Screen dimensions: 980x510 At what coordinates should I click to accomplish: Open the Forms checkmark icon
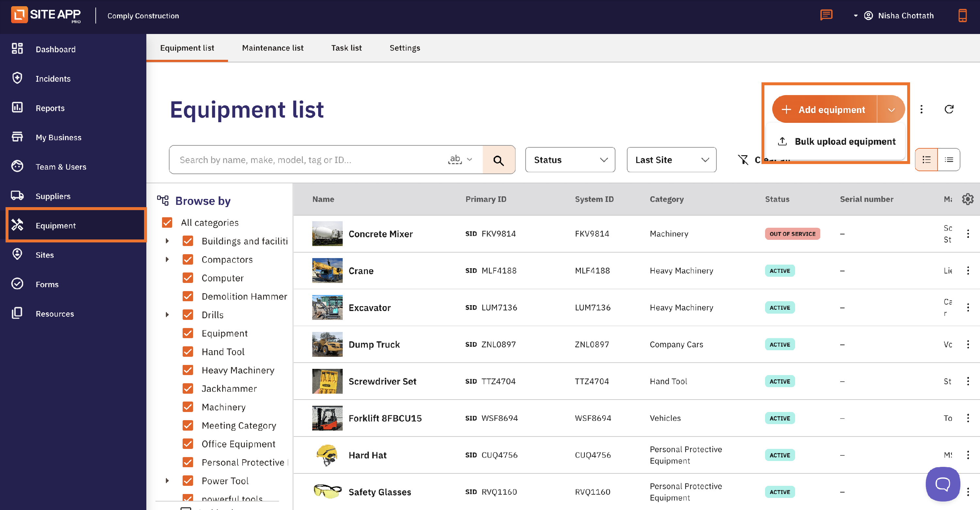(17, 284)
